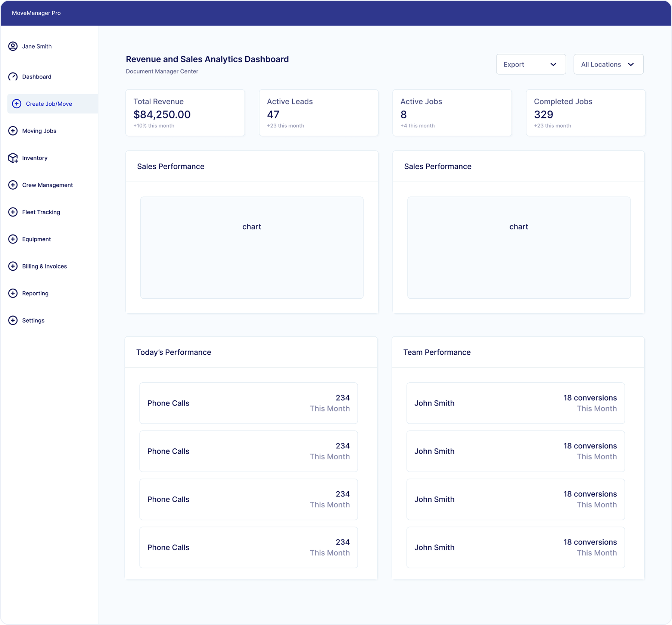Click the plus icon next to Equipment

coord(13,239)
